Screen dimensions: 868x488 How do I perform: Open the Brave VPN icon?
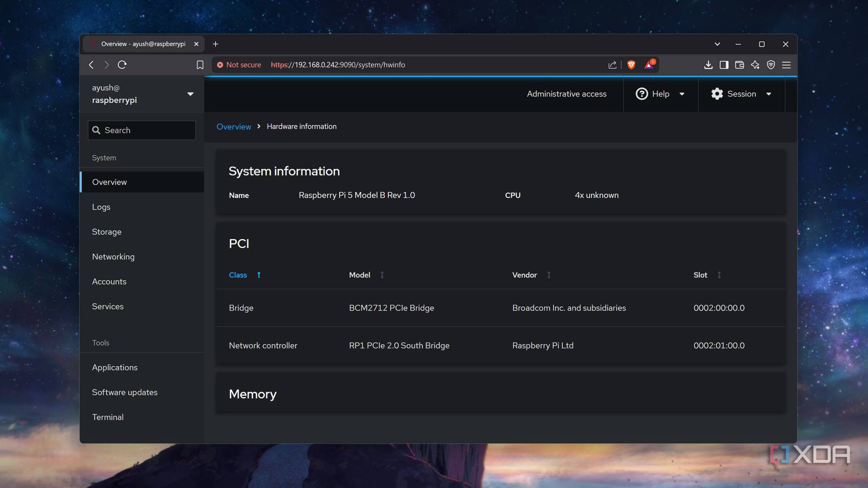coord(770,65)
